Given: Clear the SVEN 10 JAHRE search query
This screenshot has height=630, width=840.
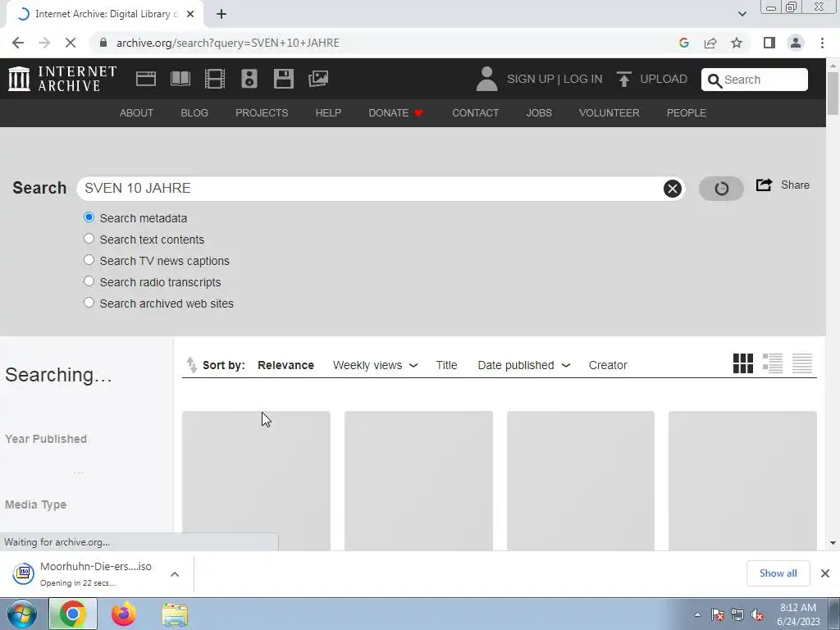Looking at the screenshot, I should point(673,189).
